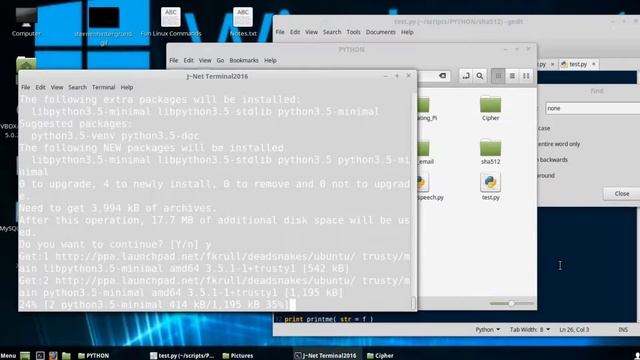Screen dimensions: 640x360
Task: Click the Close button in Find dialog
Action: pos(622,193)
